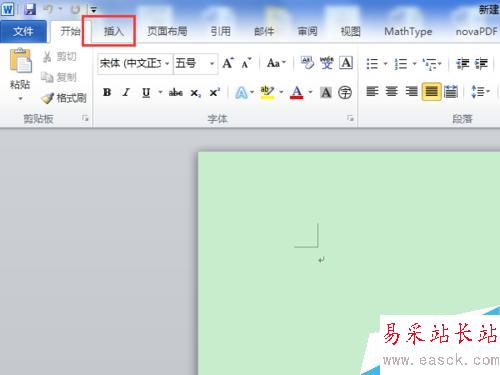This screenshot has width=500, height=375.
Task: Expand the underline style arrow
Action: click(160, 92)
